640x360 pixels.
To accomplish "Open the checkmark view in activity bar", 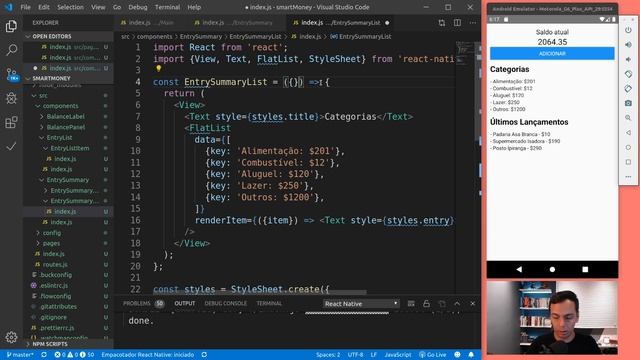I will click(x=11, y=146).
